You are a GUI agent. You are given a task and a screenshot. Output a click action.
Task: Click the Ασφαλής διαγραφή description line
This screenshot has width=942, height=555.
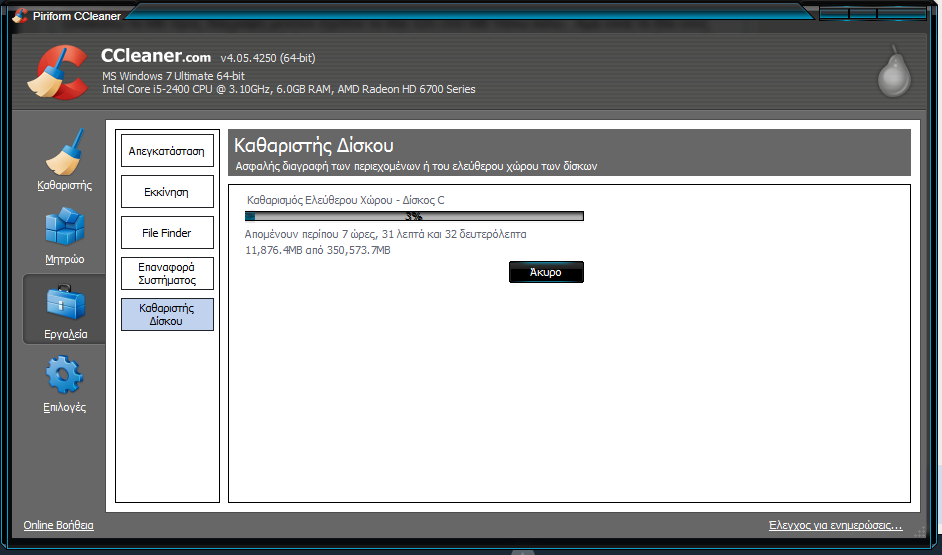[416, 166]
